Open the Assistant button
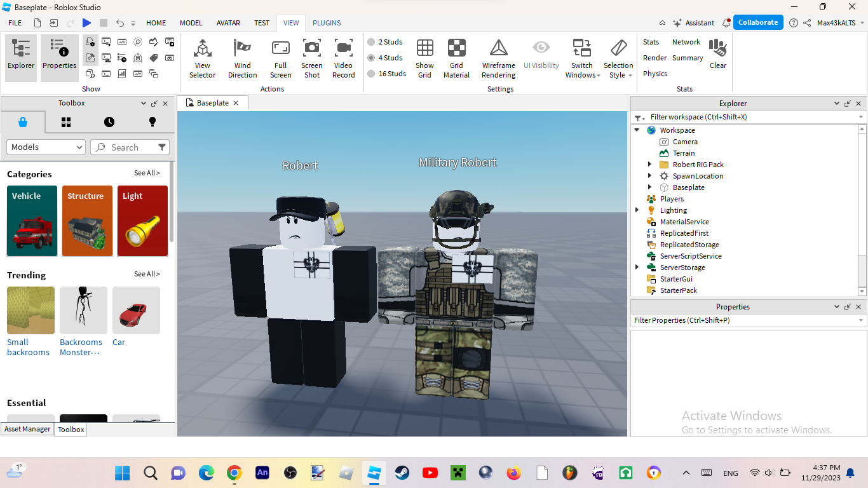Image resolution: width=868 pixels, height=488 pixels. click(694, 23)
